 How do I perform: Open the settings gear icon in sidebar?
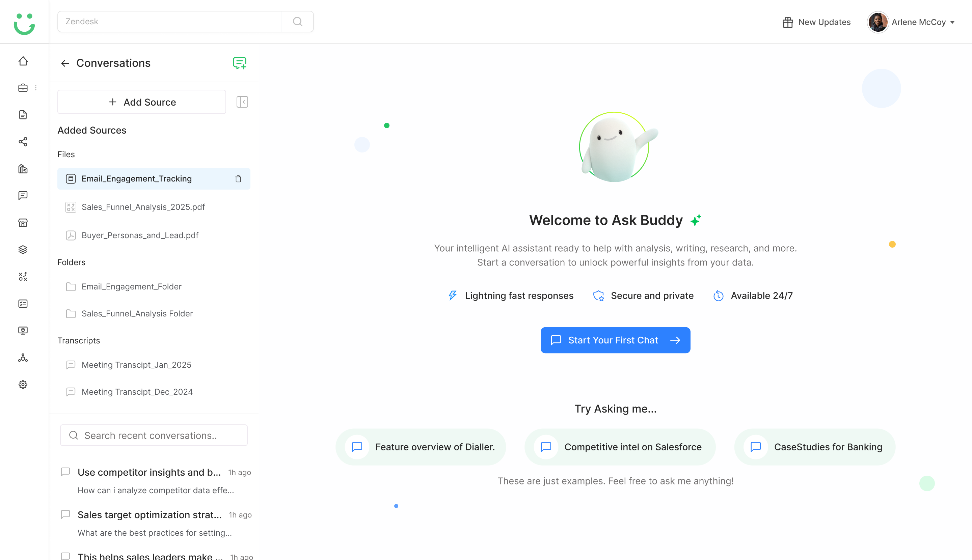pyautogui.click(x=23, y=385)
